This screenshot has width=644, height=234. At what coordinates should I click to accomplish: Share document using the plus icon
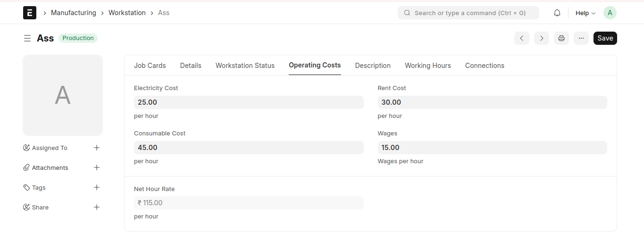97,207
